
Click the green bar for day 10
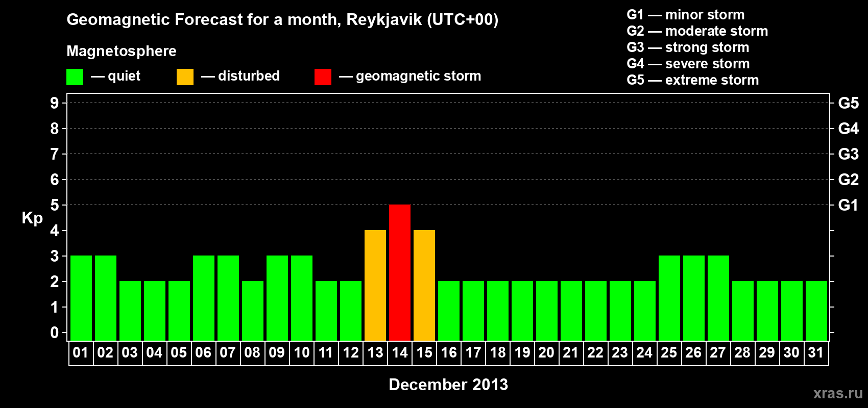point(302,298)
